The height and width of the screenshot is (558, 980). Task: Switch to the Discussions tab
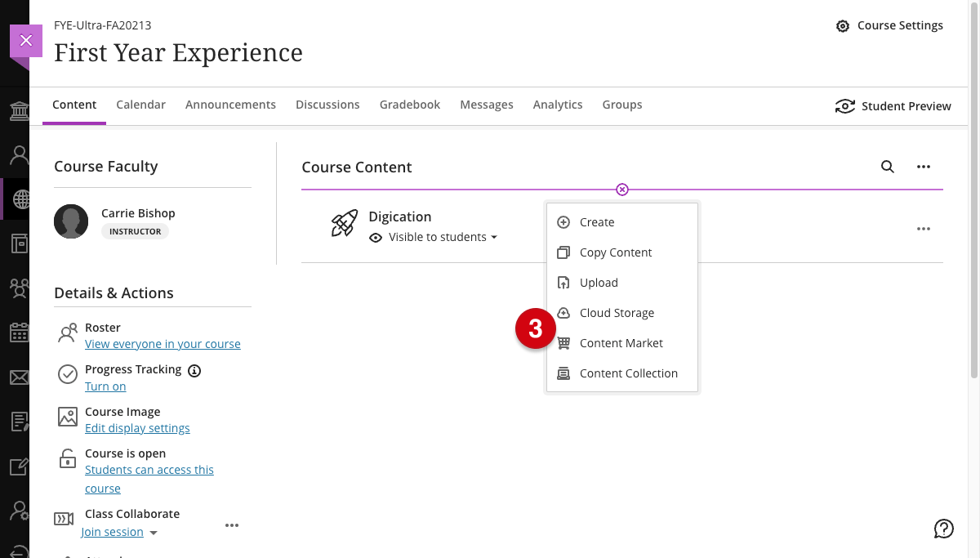tap(327, 105)
